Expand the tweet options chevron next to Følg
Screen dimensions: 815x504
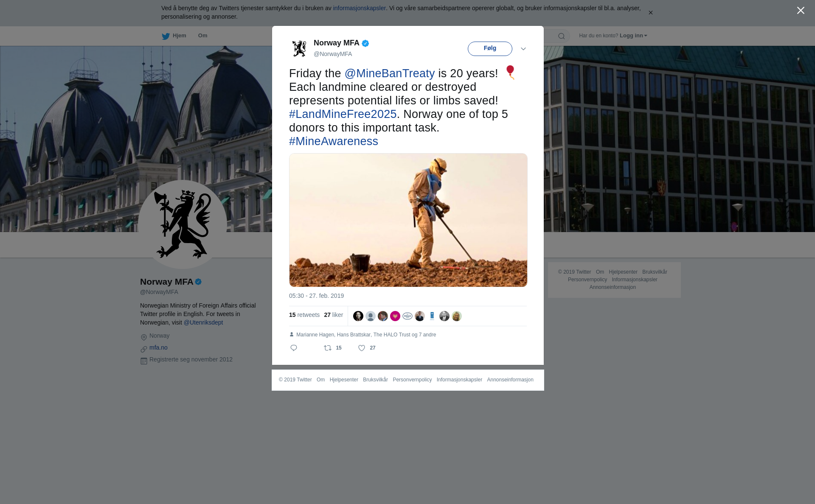point(523,49)
